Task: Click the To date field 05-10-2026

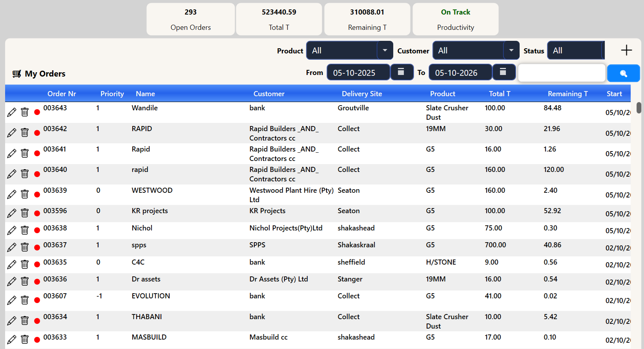Action: point(460,72)
